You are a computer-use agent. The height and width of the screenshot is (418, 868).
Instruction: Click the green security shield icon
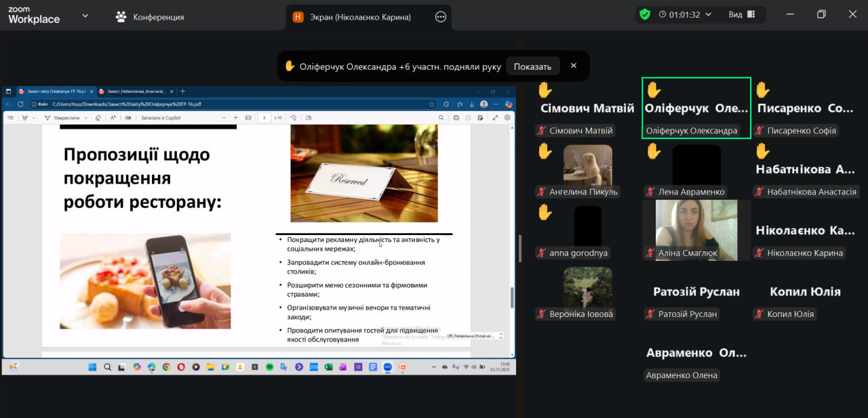(645, 14)
